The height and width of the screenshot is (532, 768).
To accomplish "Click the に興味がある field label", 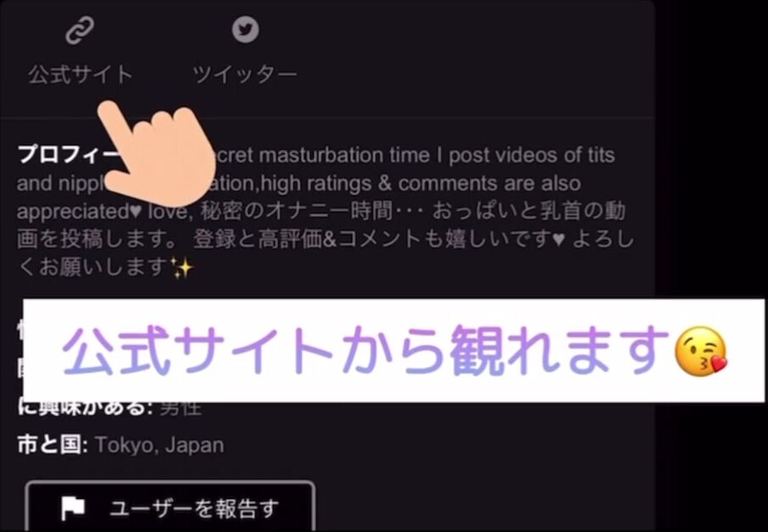I will coord(85,407).
